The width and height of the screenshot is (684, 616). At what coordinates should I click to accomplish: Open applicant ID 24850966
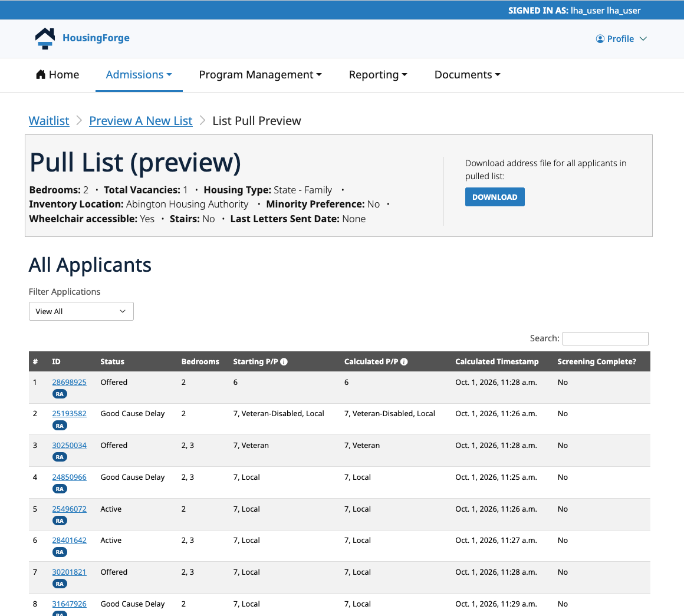(x=70, y=477)
